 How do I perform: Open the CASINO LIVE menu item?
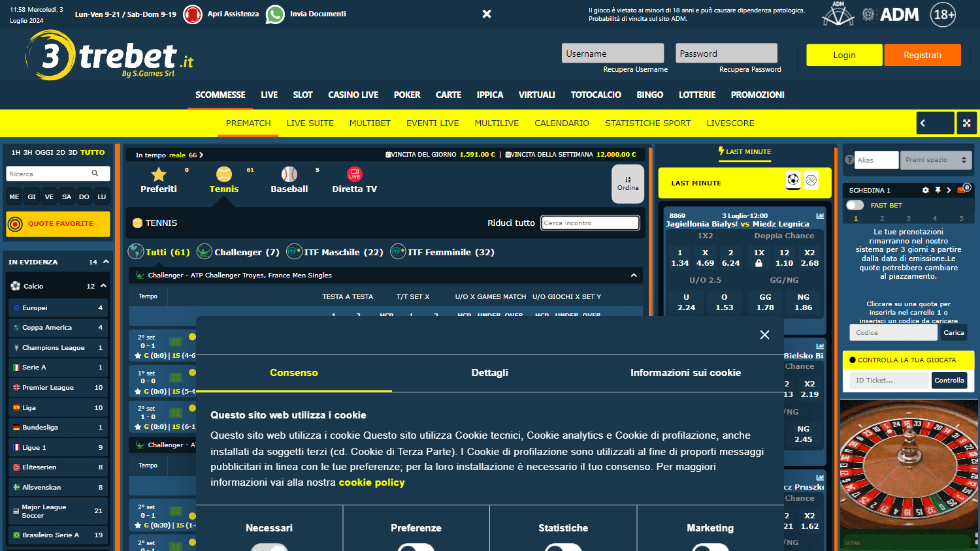click(353, 95)
